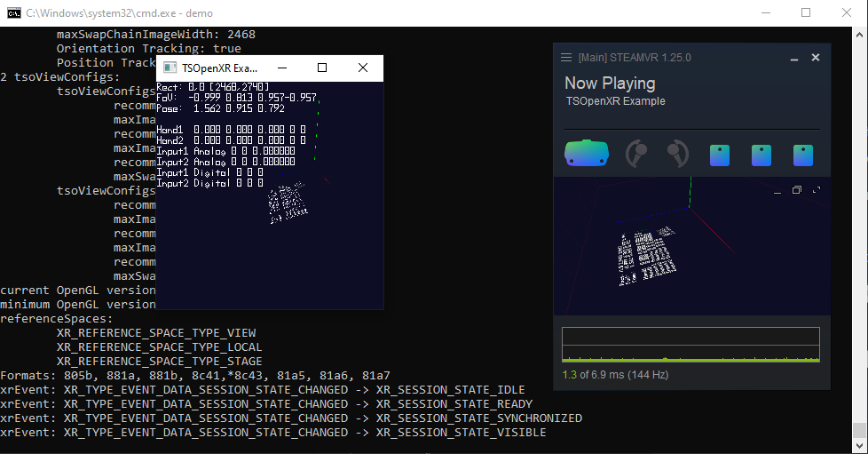Click the cmd.exe window system icon

point(14,12)
